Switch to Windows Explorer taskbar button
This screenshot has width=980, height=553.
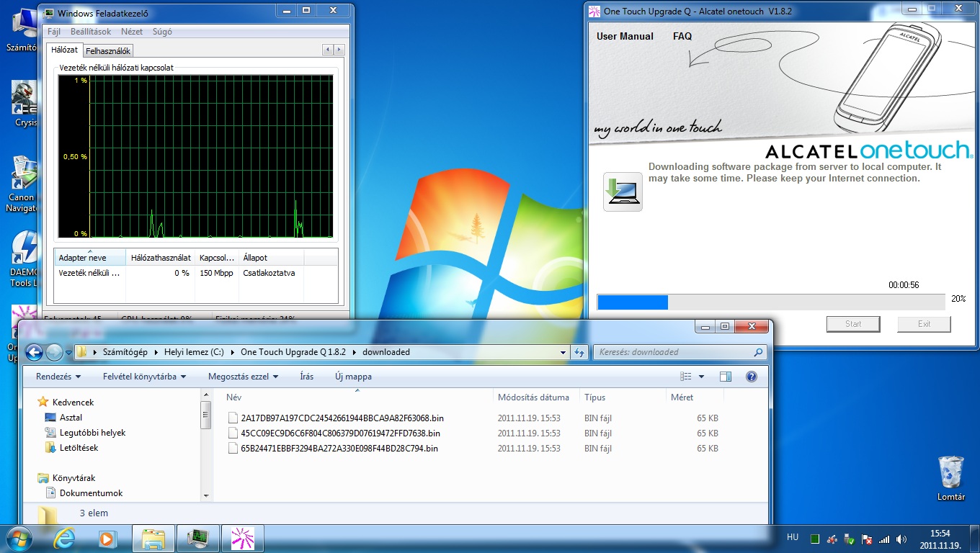click(153, 538)
